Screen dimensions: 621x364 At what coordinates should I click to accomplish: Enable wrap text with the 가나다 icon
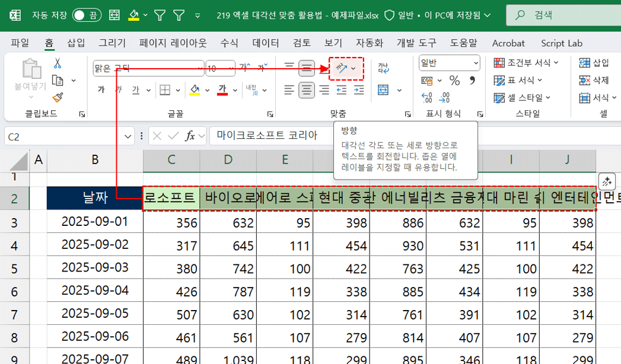click(x=383, y=66)
